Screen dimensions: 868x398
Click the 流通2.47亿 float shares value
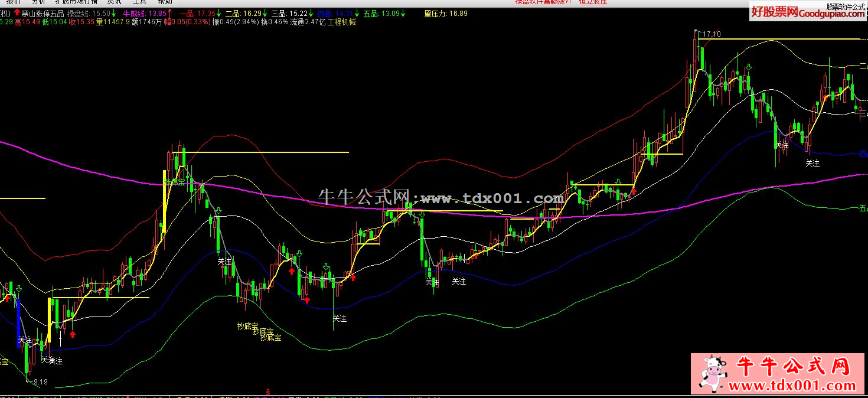click(308, 22)
